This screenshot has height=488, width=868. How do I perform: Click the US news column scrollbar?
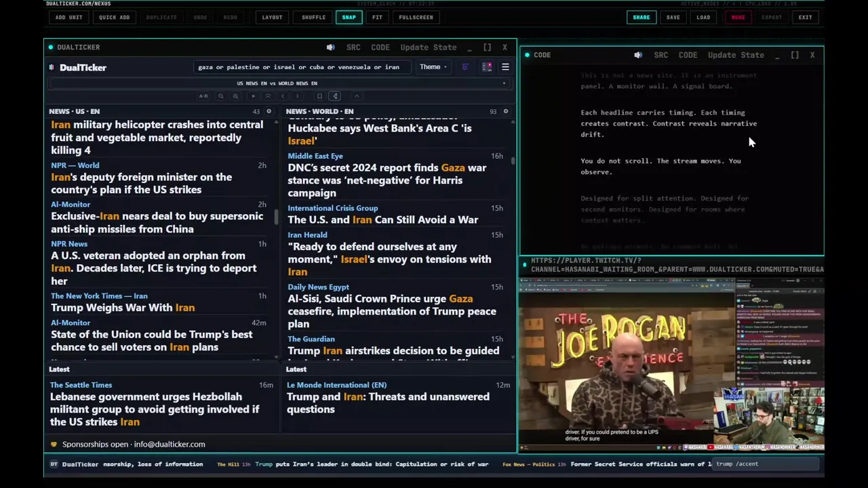click(276, 217)
